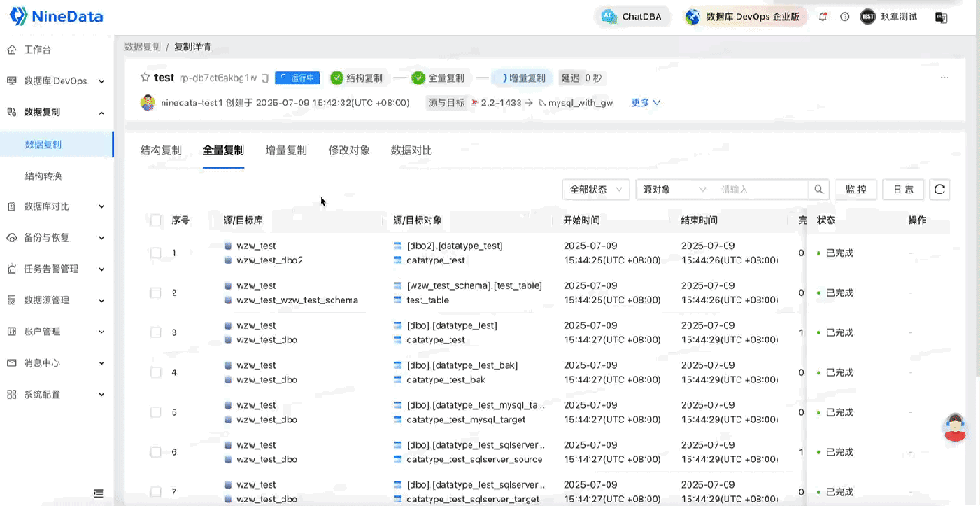Click the 数据库 DevOps 企业版 button
This screenshot has height=506, width=980.
pos(743,17)
